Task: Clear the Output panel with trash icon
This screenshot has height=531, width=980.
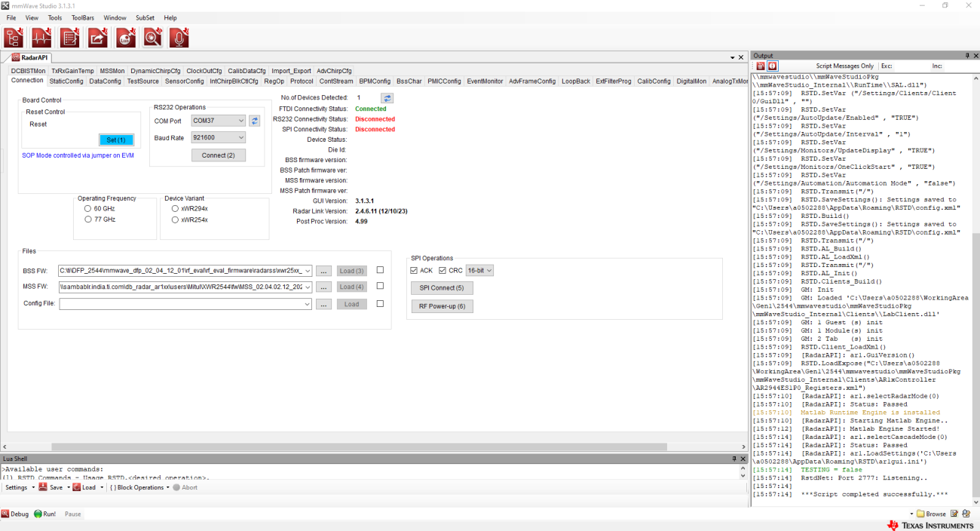Action: coord(761,66)
